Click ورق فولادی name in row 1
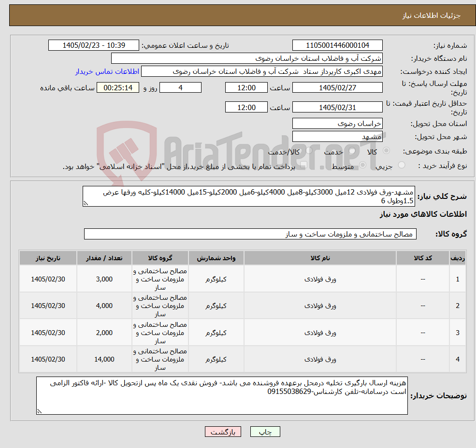This screenshot has height=448, width=476. 320,279
